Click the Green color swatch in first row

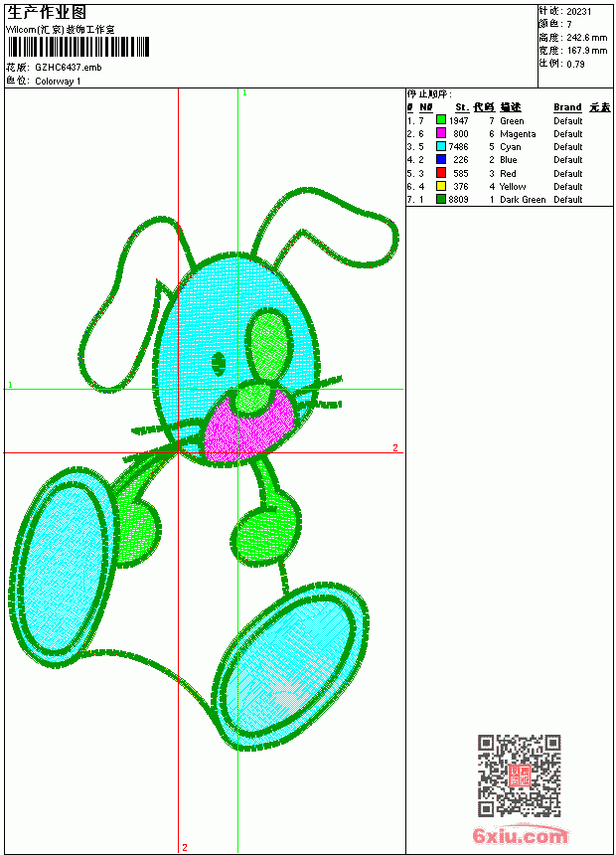[441, 120]
